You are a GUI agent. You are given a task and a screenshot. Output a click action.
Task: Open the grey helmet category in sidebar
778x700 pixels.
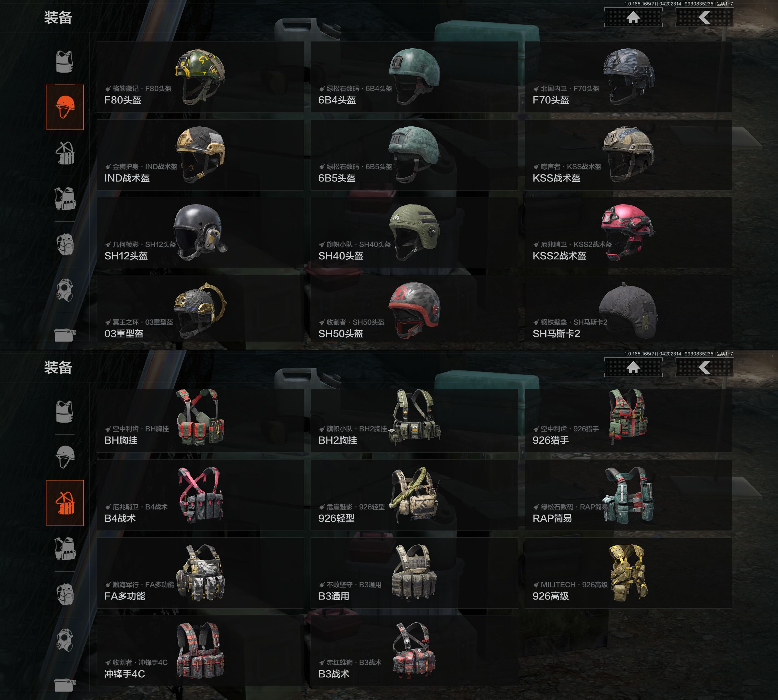pos(65,457)
